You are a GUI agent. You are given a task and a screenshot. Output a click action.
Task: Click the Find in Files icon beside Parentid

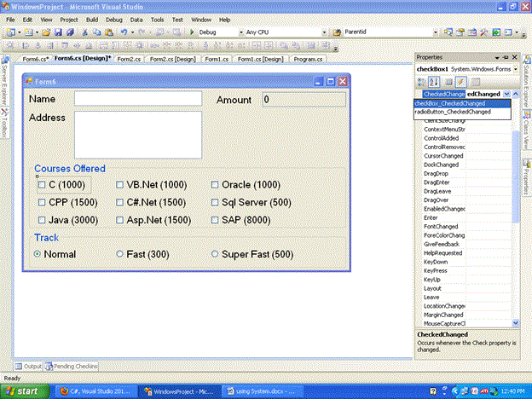337,32
